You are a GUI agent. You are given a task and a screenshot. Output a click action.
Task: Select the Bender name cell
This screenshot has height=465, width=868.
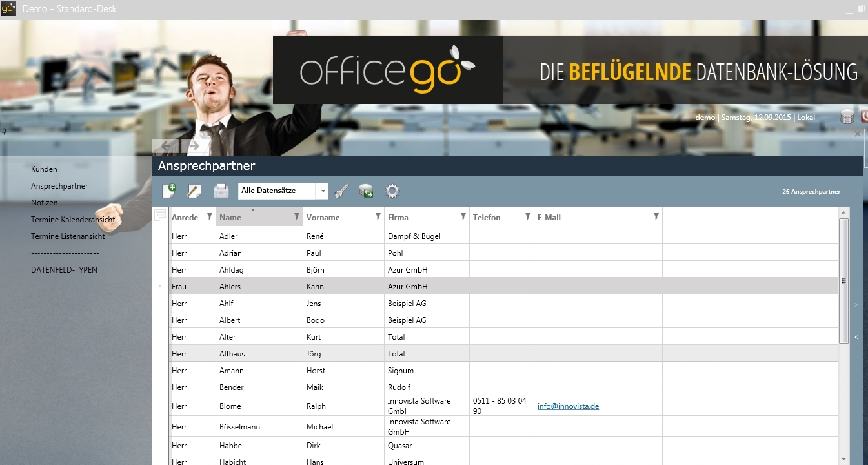coord(259,387)
